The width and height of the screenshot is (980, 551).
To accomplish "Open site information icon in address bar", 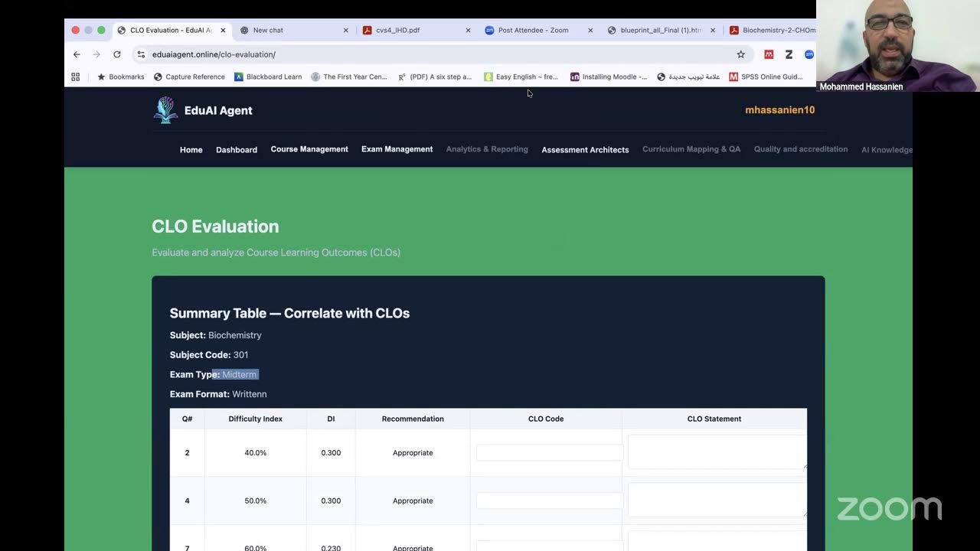I will (x=141, y=54).
